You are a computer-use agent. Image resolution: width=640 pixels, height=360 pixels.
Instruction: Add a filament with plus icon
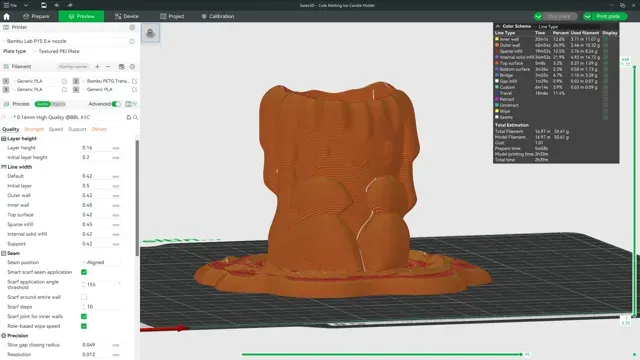pyautogui.click(x=97, y=67)
